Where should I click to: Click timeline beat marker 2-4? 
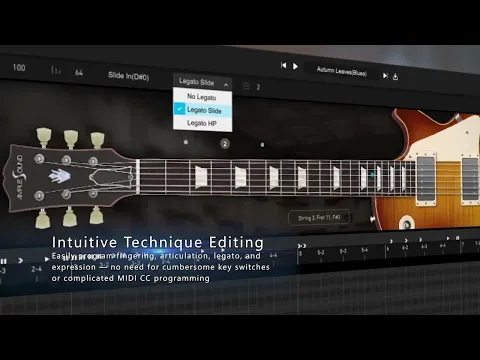[x=36, y=269]
